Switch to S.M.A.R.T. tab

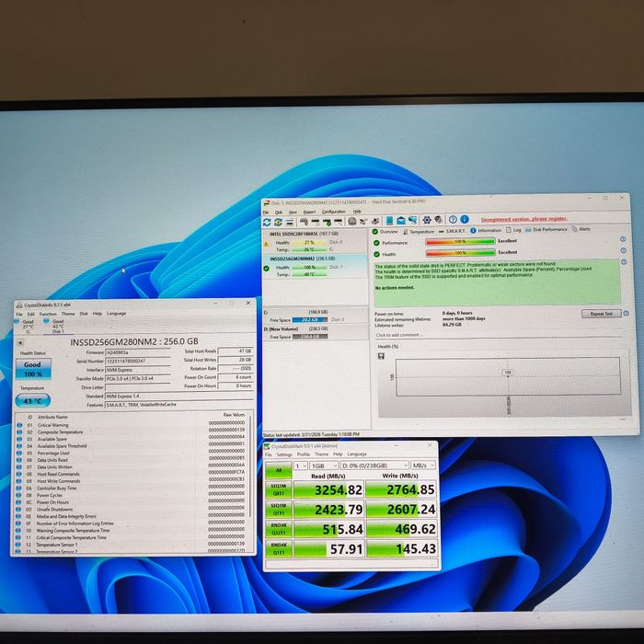click(x=452, y=231)
